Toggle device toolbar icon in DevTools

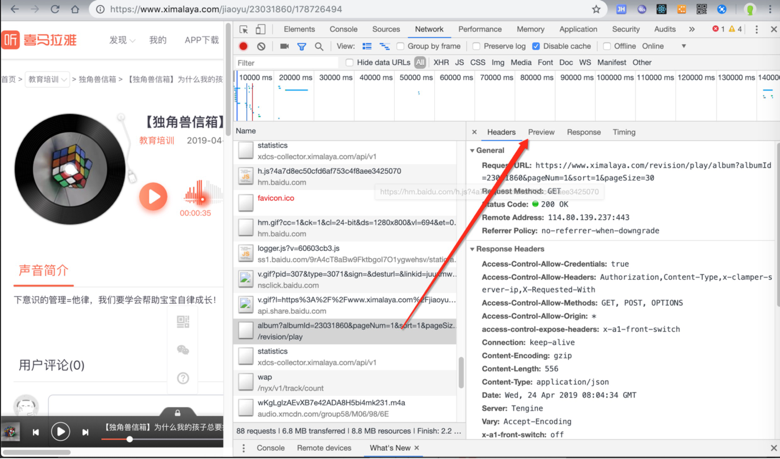point(261,29)
